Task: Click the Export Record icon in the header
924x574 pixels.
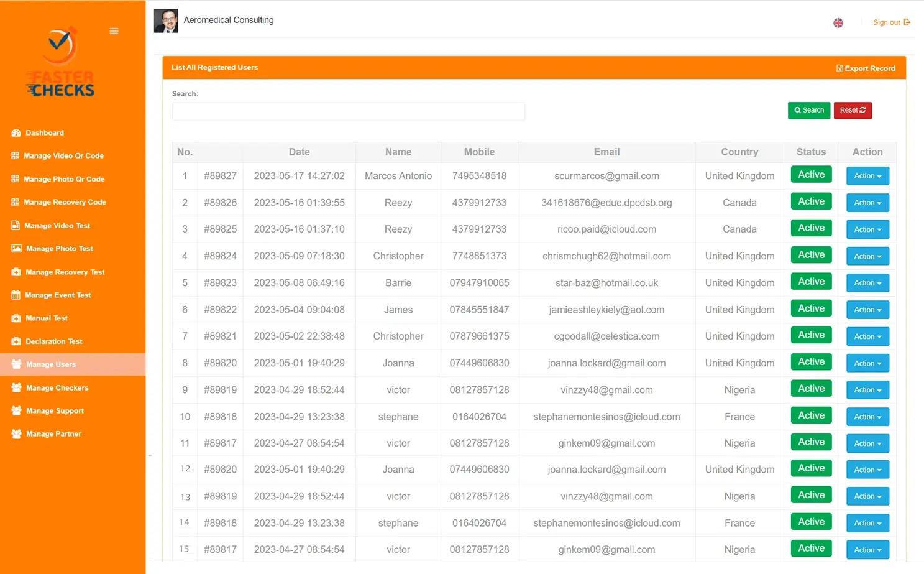Action: pos(839,68)
